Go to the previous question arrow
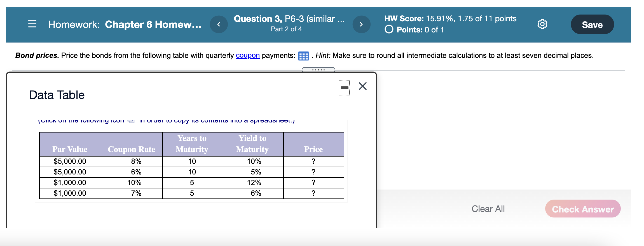The height and width of the screenshot is (246, 644). (x=219, y=24)
